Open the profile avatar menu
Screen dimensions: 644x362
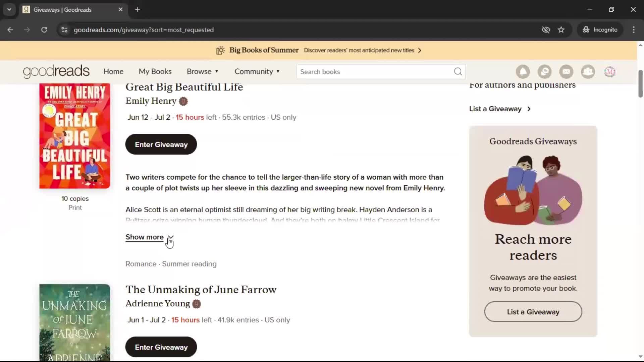pos(610,72)
